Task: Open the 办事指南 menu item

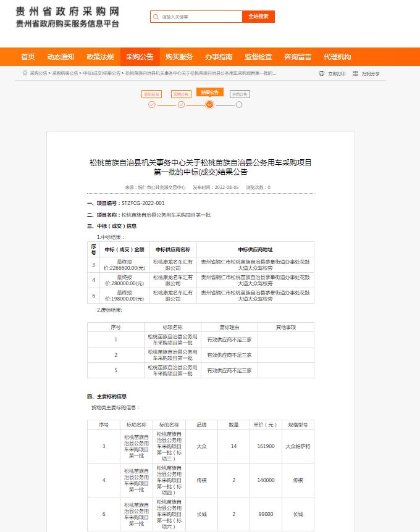Action: click(x=219, y=57)
